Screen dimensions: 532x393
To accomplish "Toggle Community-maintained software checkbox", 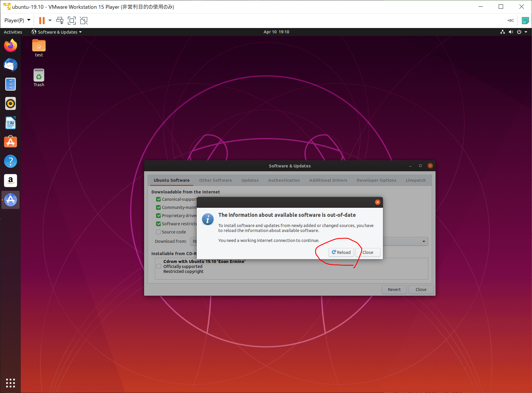I will 158,207.
